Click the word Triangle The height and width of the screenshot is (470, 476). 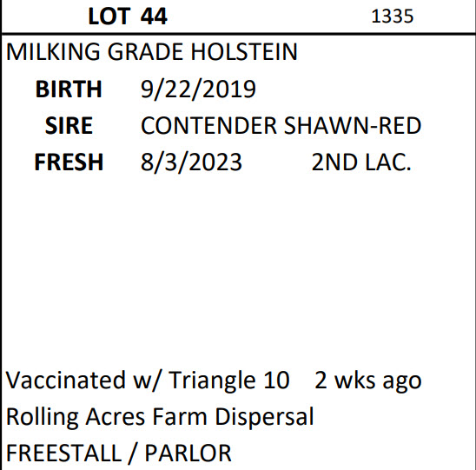click(x=212, y=381)
